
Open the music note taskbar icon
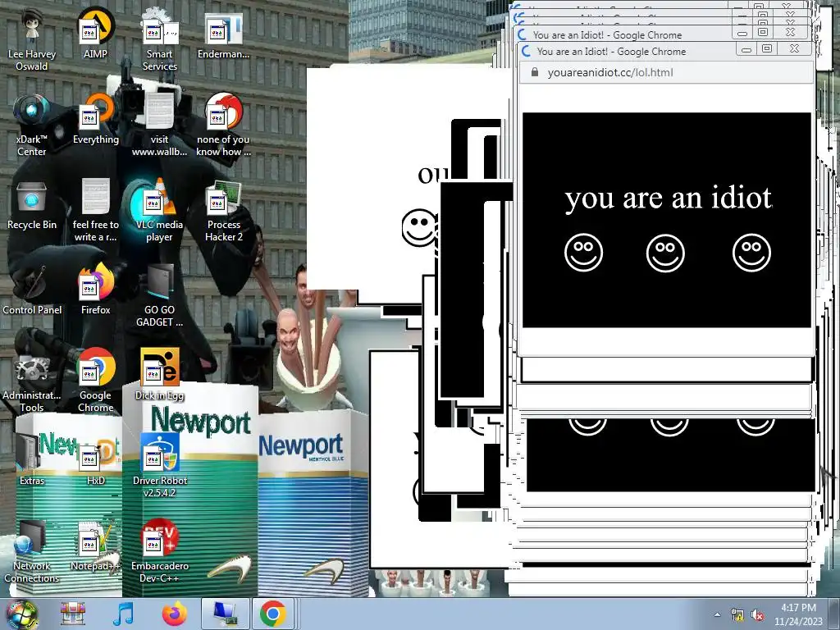pos(123,614)
